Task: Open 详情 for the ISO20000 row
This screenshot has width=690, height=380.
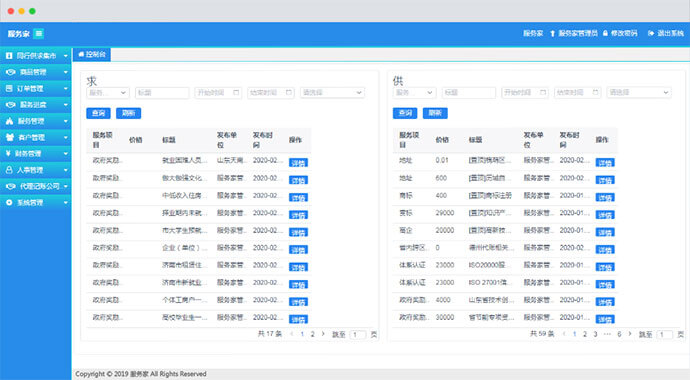Action: (x=605, y=267)
